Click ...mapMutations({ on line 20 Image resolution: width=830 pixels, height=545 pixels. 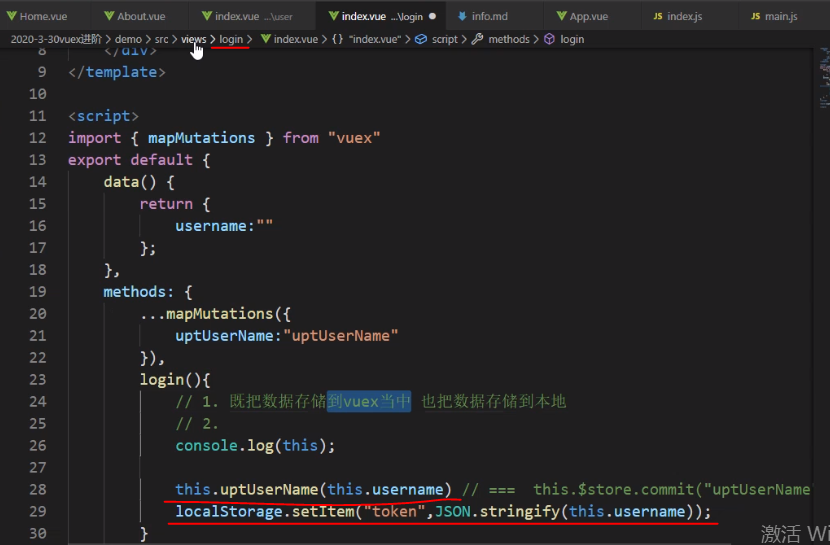(x=215, y=314)
